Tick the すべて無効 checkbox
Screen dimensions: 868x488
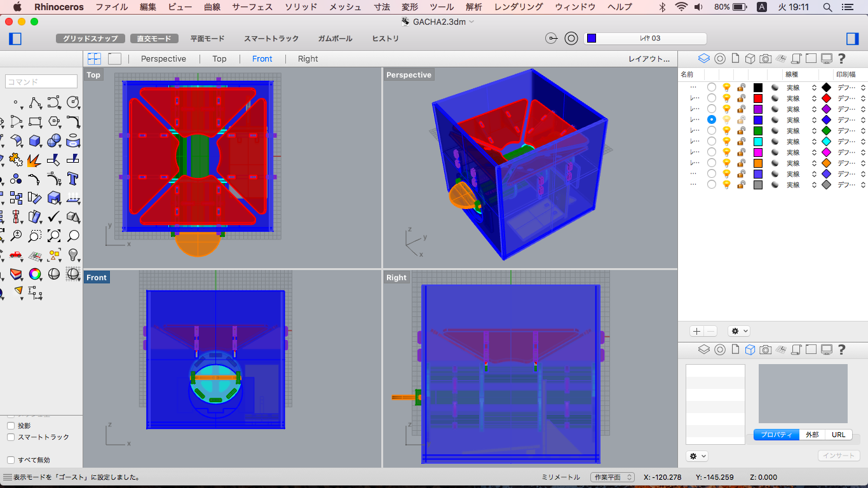click(x=11, y=460)
